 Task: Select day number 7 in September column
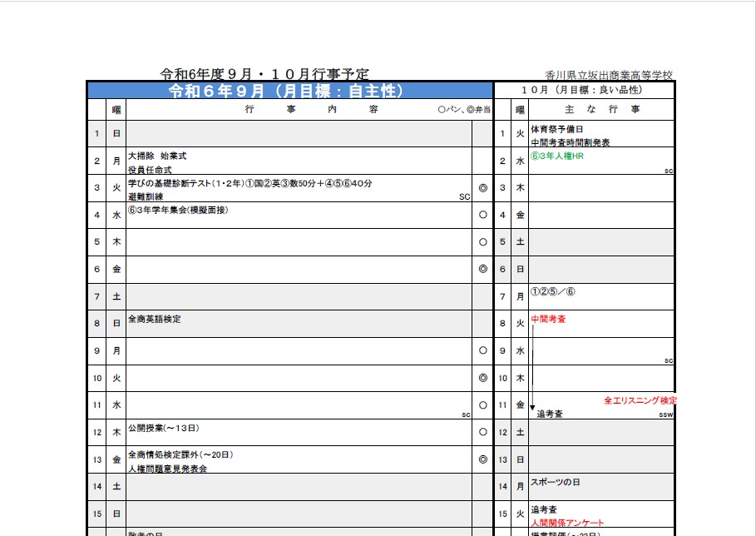[97, 296]
